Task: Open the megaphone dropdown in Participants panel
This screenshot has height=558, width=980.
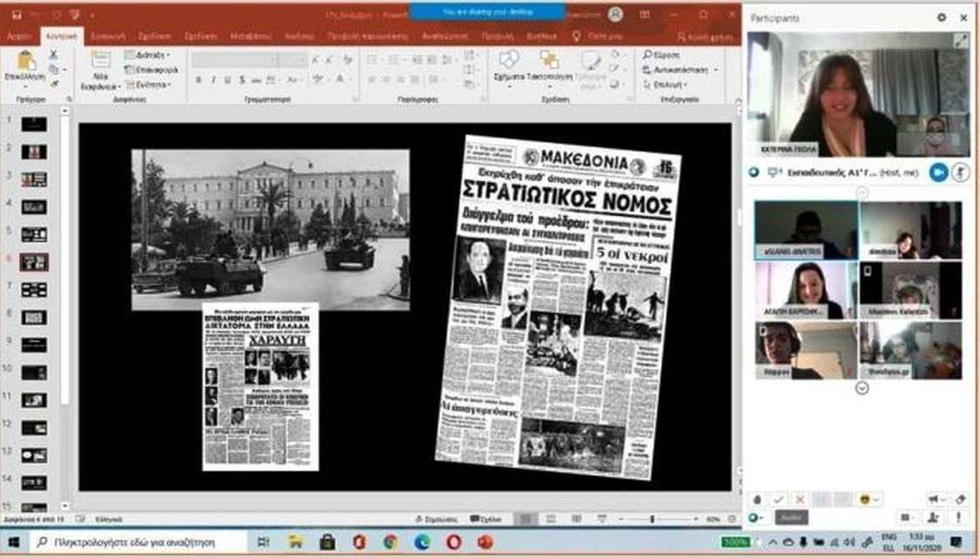Action: (936, 499)
